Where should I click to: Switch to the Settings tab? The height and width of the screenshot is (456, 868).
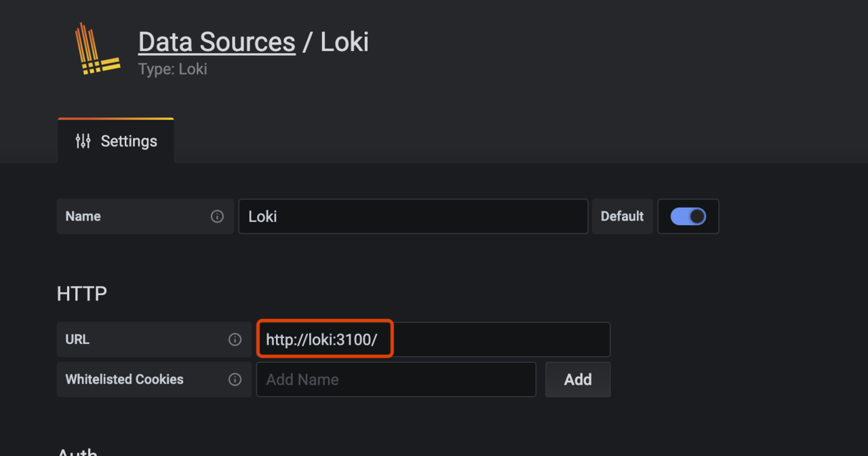(x=116, y=141)
